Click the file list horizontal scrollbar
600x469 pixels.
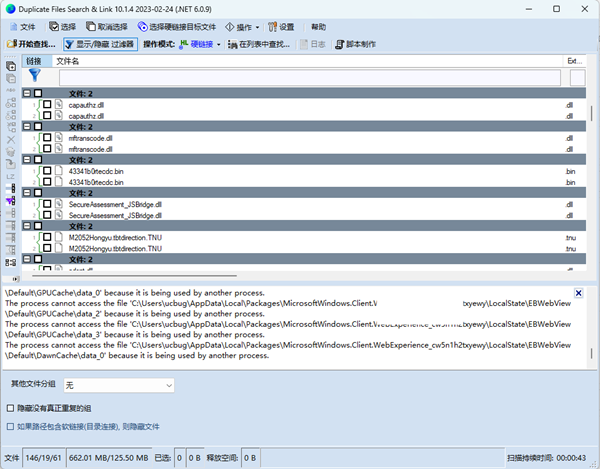pyautogui.click(x=134, y=275)
